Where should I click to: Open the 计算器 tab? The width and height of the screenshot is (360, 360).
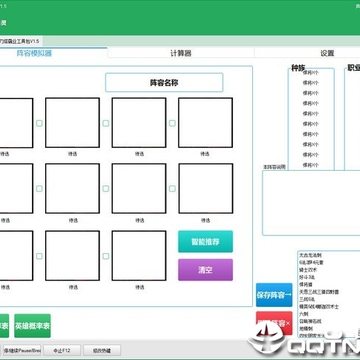(x=181, y=53)
